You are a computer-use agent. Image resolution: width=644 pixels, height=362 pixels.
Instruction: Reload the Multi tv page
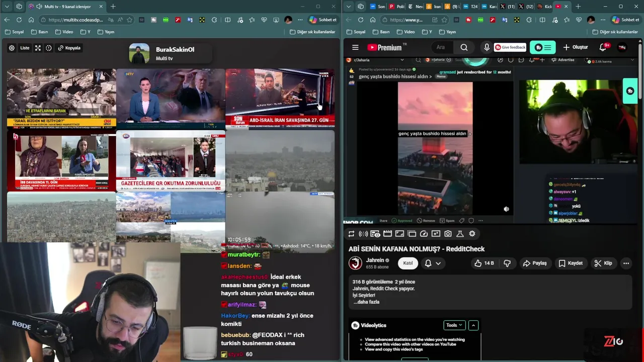point(19,20)
